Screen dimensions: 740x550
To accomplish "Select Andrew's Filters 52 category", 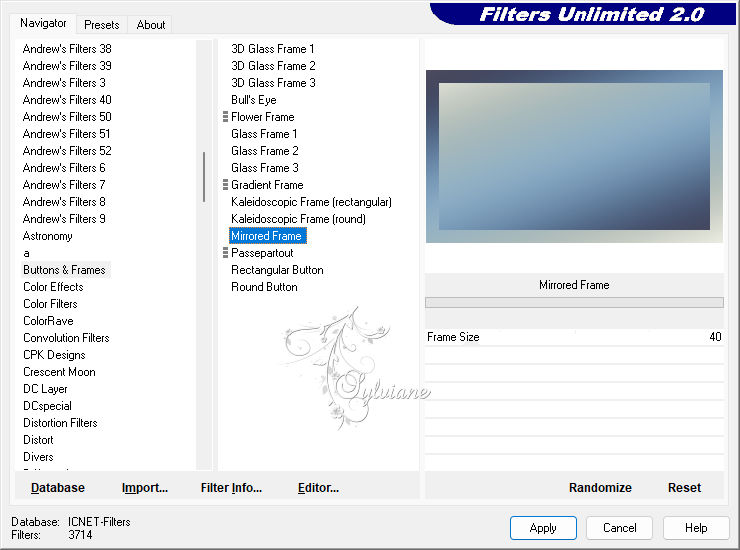I will [67, 151].
